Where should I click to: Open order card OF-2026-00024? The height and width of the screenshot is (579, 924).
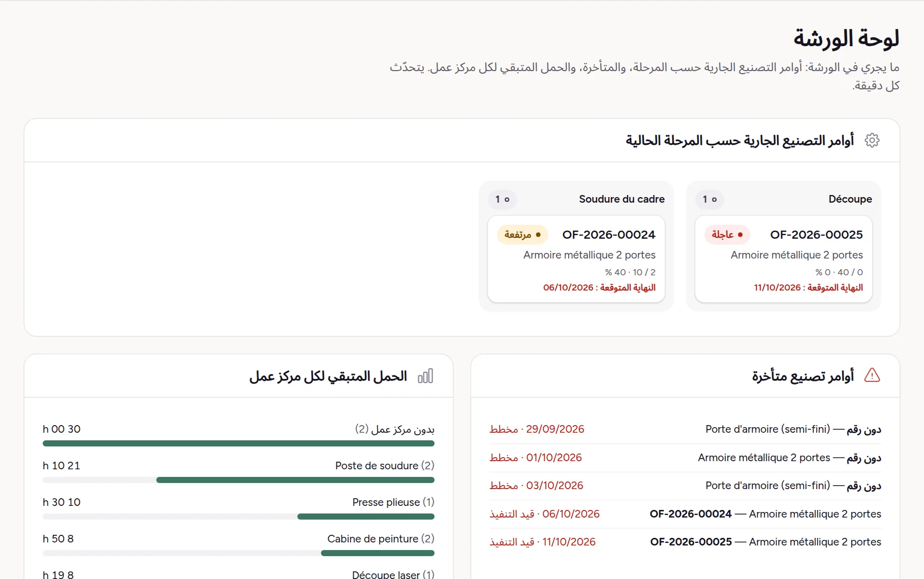tap(576, 259)
